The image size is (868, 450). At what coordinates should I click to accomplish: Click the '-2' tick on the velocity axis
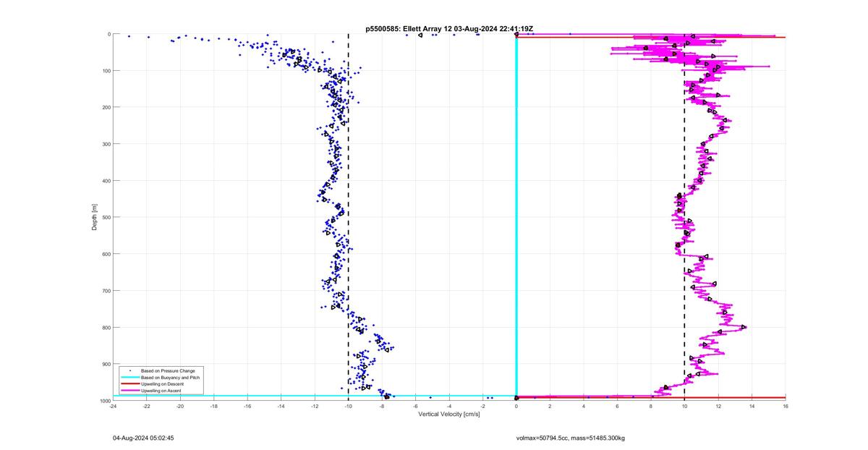pos(483,406)
